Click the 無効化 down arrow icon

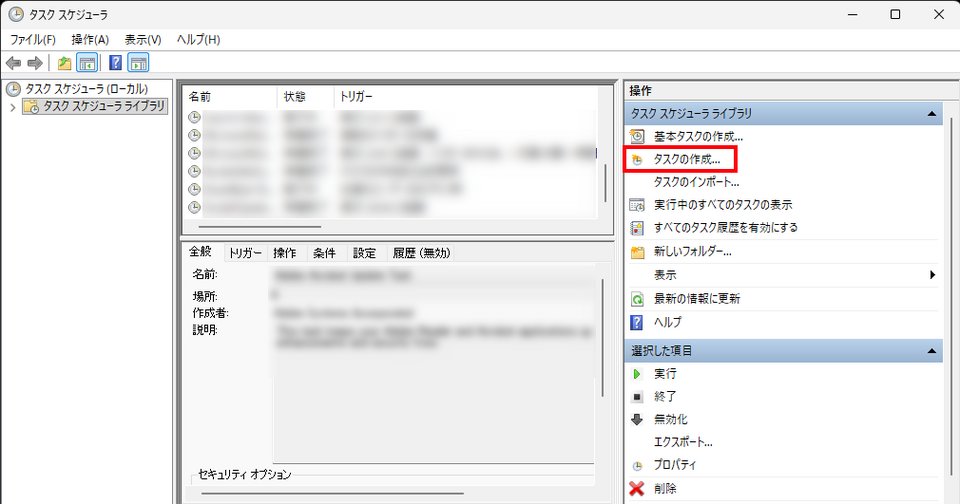tap(637, 419)
